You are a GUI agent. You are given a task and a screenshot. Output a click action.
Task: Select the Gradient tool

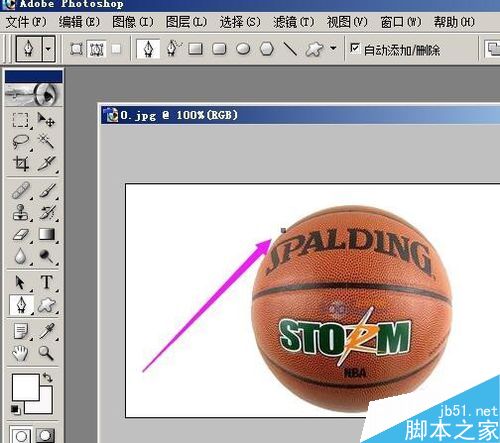47,234
